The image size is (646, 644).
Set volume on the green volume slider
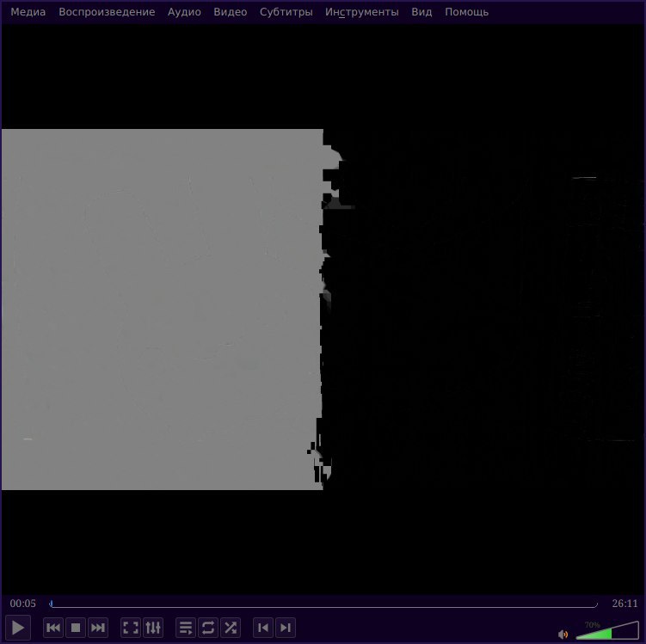(x=607, y=631)
